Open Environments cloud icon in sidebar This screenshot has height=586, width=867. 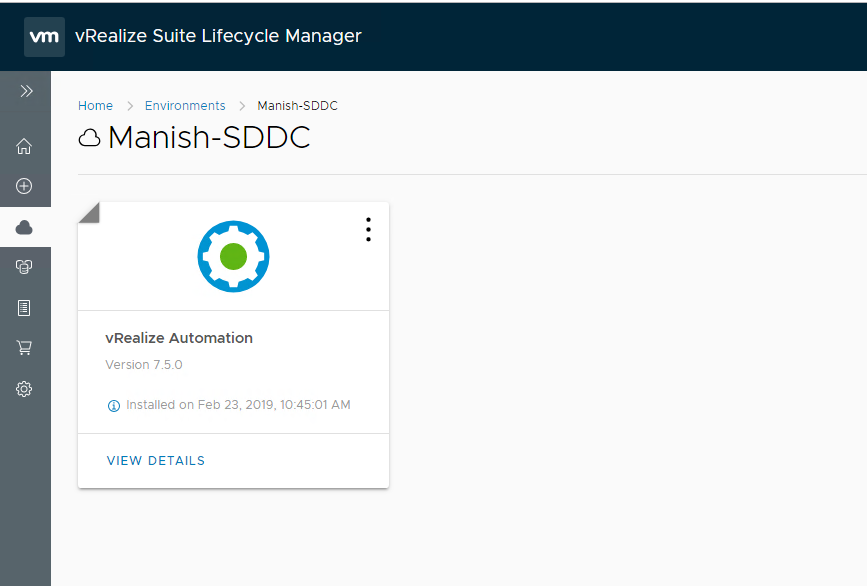25,228
